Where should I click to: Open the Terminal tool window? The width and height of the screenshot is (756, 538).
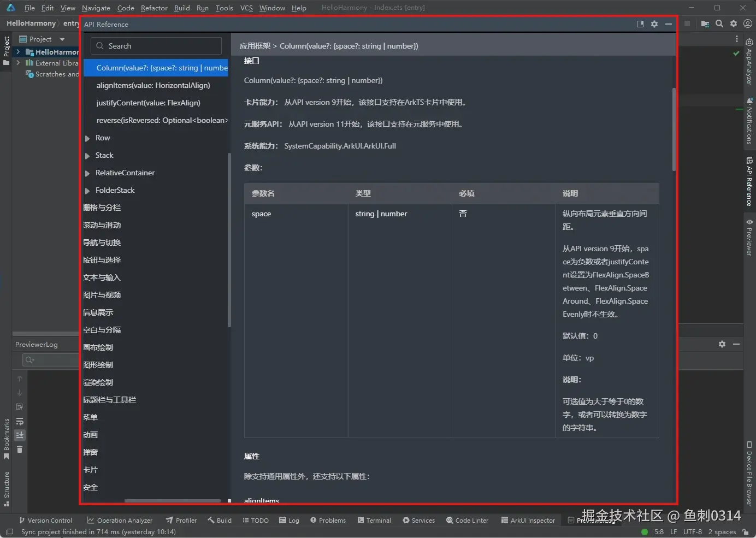tap(374, 521)
